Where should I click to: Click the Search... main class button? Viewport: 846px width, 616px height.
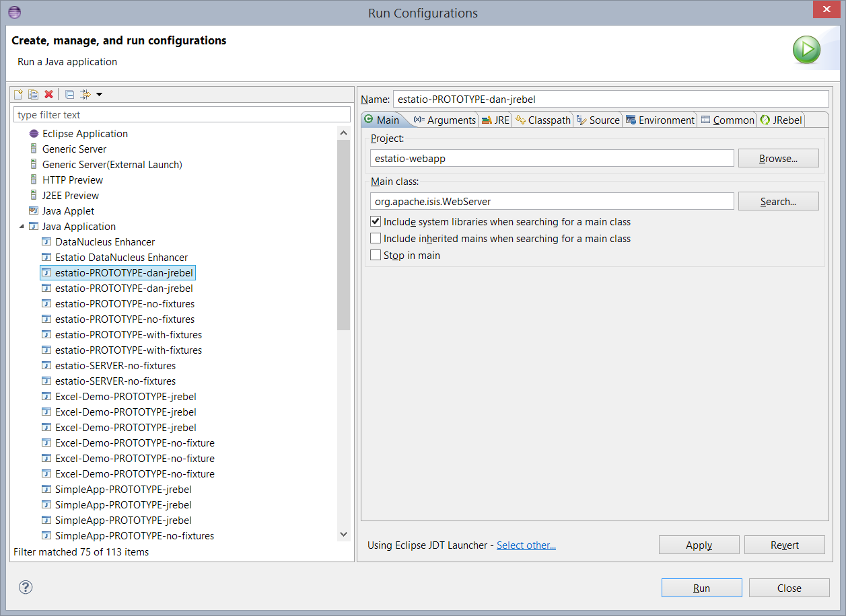point(778,201)
